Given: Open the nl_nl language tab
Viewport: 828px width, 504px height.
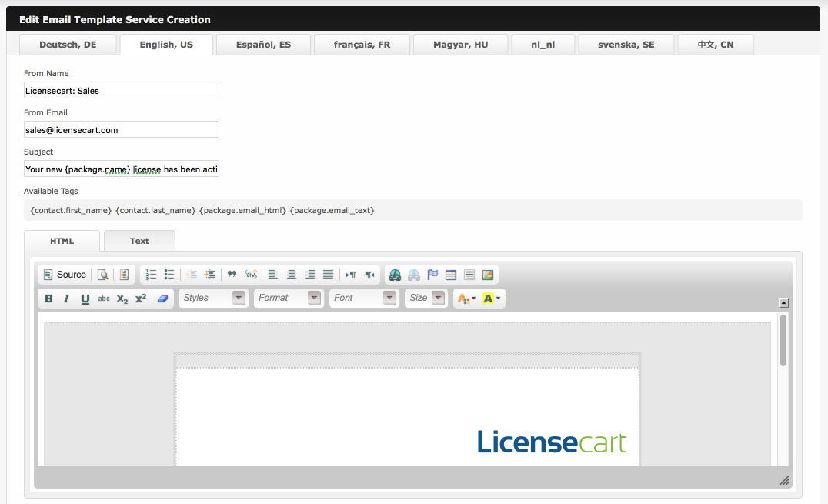Looking at the screenshot, I should (x=543, y=45).
